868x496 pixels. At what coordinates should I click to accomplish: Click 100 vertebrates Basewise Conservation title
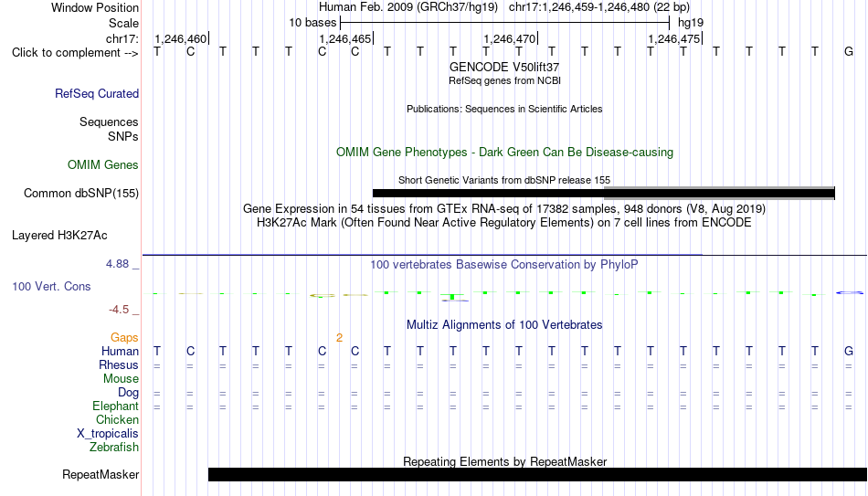(x=504, y=265)
